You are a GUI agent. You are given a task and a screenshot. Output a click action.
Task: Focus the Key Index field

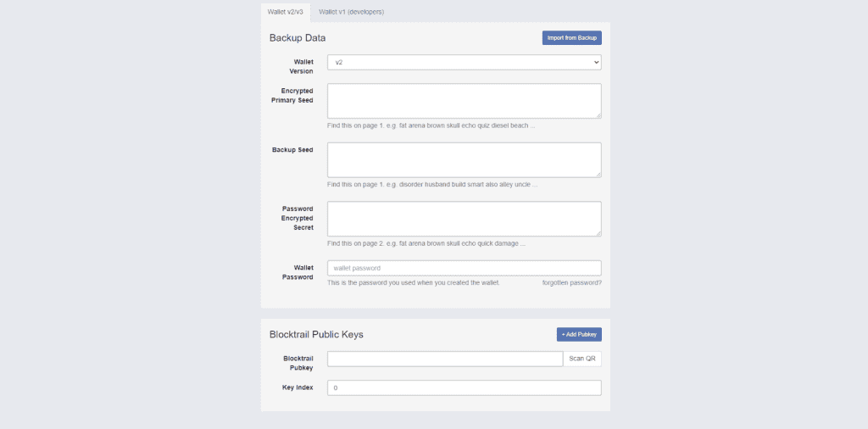point(464,387)
